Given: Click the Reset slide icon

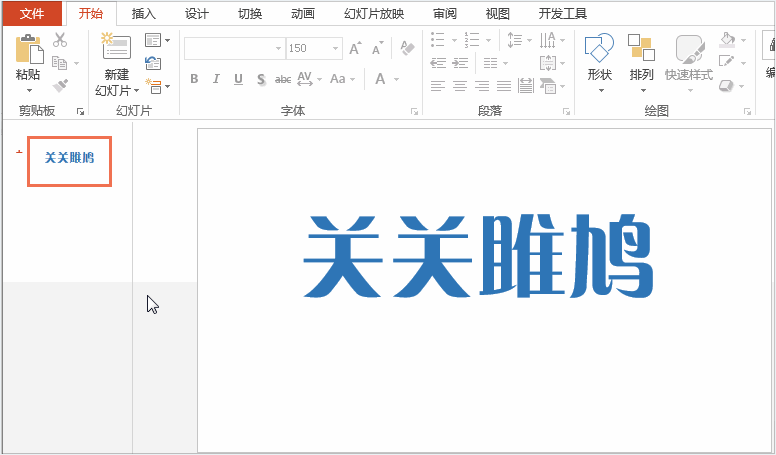Looking at the screenshot, I should click(x=153, y=63).
